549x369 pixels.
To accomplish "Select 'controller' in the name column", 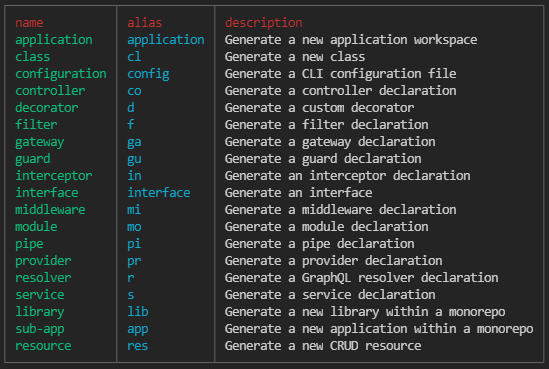I will [50, 91].
